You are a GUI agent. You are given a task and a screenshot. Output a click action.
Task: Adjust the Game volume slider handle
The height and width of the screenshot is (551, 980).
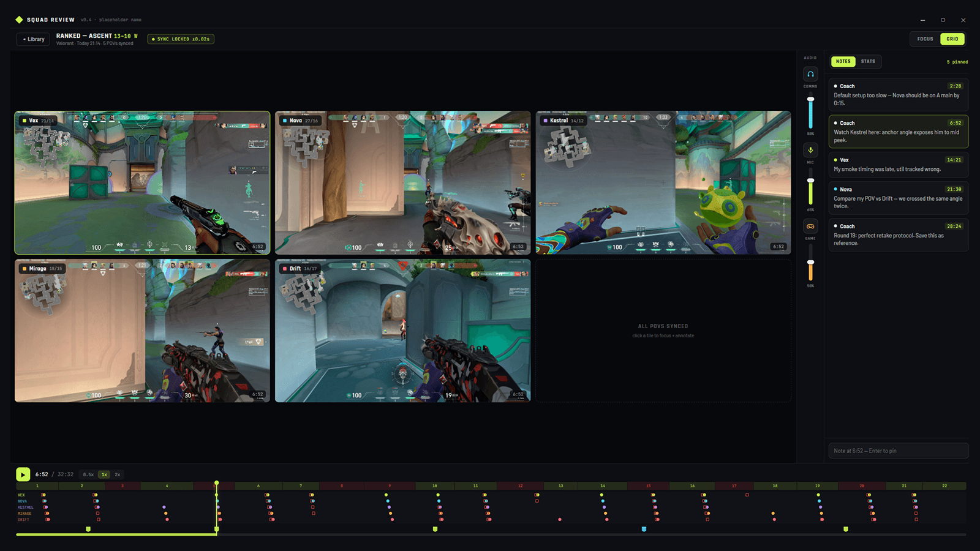coord(810,262)
